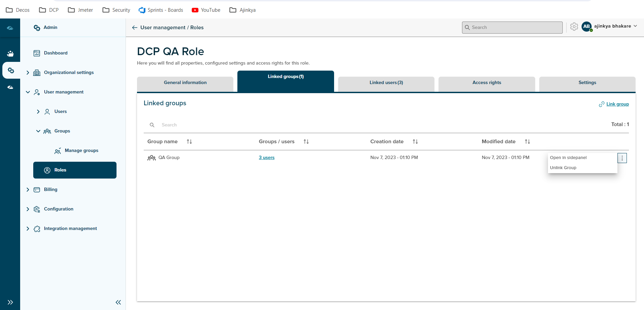Expand the Organizational settings section
The height and width of the screenshot is (310, 644).
click(x=28, y=73)
